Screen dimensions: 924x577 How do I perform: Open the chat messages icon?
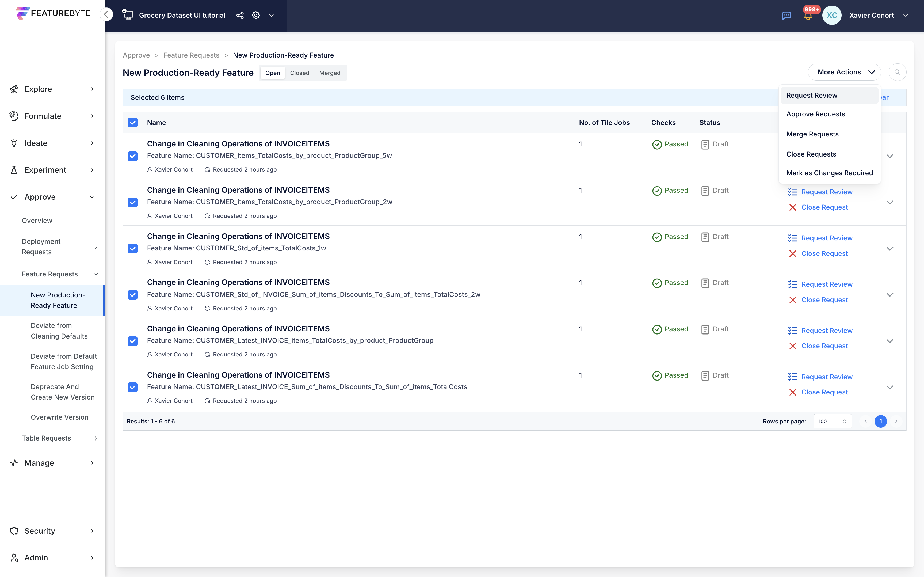pos(786,16)
